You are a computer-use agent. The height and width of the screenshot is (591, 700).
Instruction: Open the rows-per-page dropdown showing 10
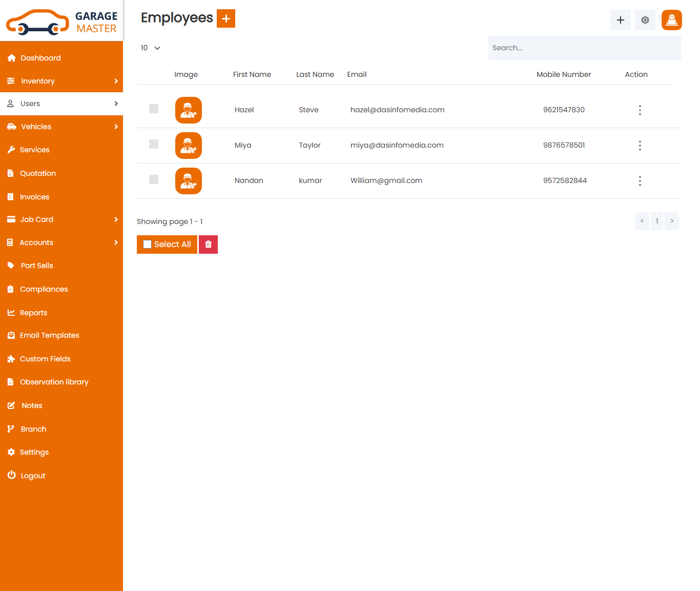(151, 48)
